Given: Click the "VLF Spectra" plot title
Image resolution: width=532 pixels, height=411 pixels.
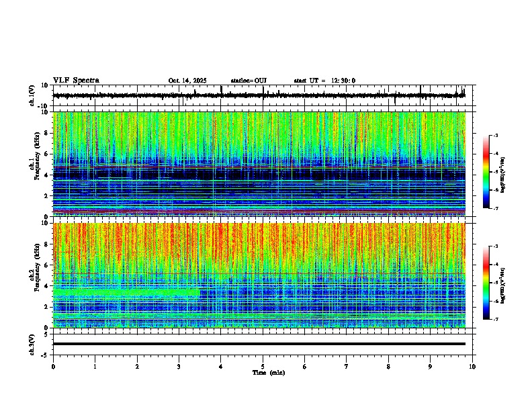Looking at the screenshot, I should coord(76,81).
